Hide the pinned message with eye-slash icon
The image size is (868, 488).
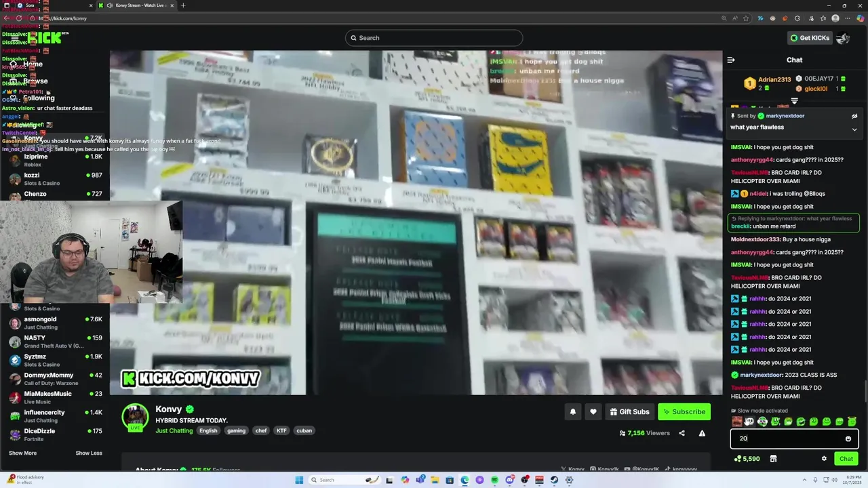click(854, 116)
